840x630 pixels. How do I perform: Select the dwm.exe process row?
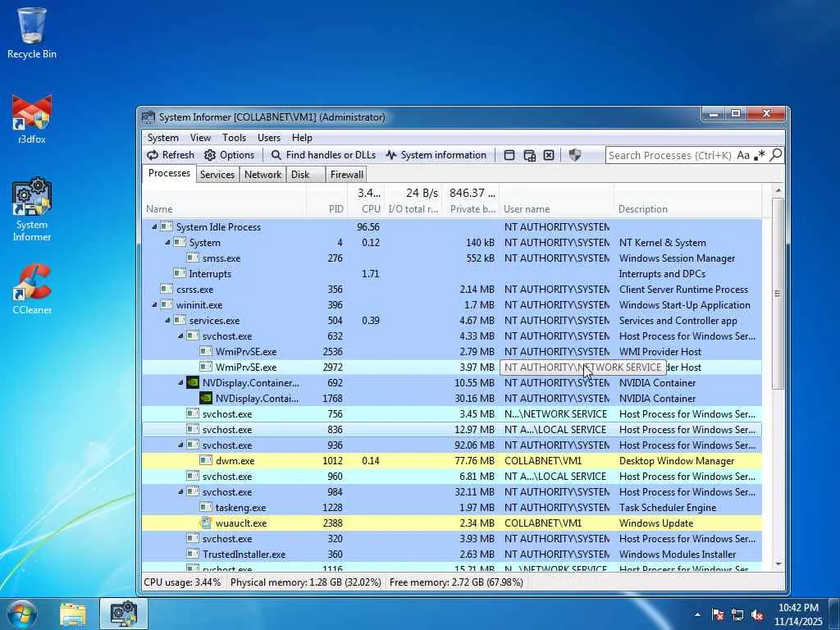coord(452,461)
